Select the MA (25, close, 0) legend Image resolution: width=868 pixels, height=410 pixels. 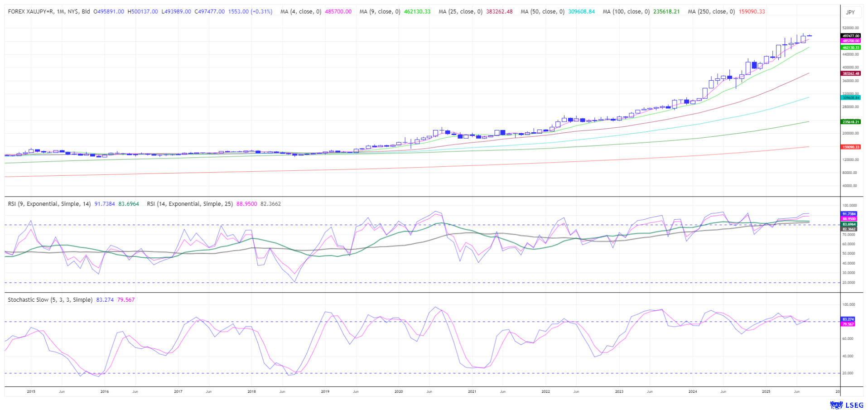coord(460,12)
